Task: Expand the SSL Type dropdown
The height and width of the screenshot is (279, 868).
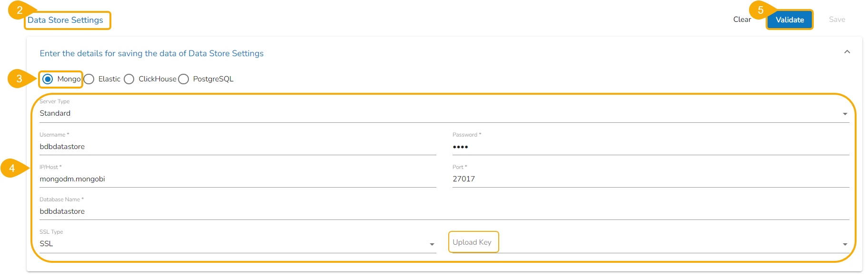Action: 432,244
